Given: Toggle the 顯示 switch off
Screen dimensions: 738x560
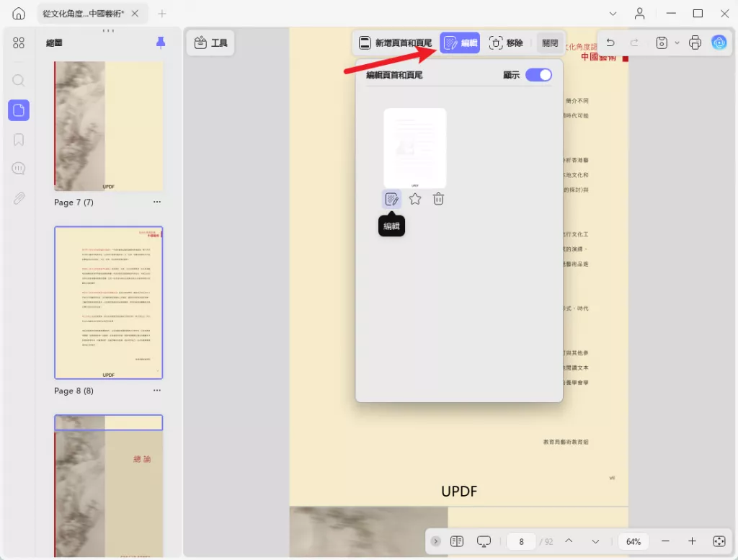Looking at the screenshot, I should tap(538, 75).
